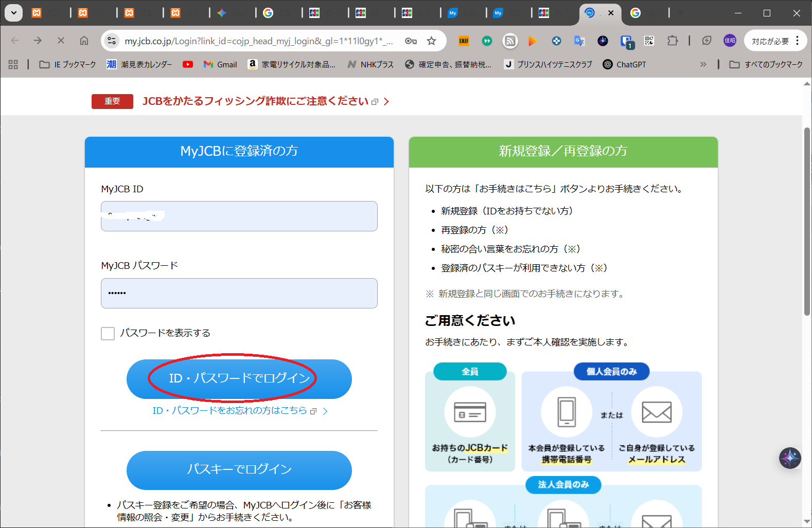Screen dimensions: 812x528
Task: Open the EXIF viewer extension
Action: [464, 41]
